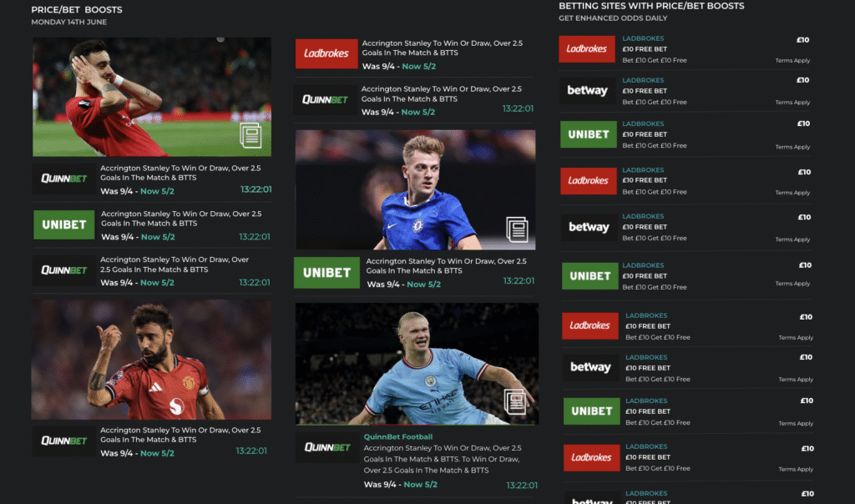Select QuinnBet boost under Bruno Fernandes celebration photo

(x=152, y=179)
